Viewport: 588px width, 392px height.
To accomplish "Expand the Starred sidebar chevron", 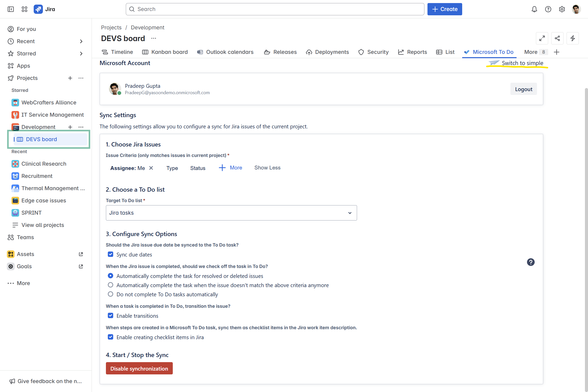I will pos(81,54).
